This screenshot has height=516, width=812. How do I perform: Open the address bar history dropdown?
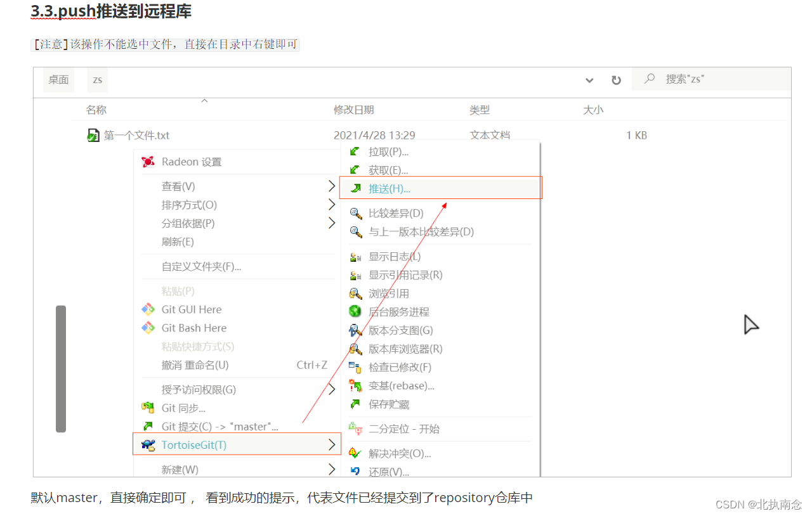589,81
